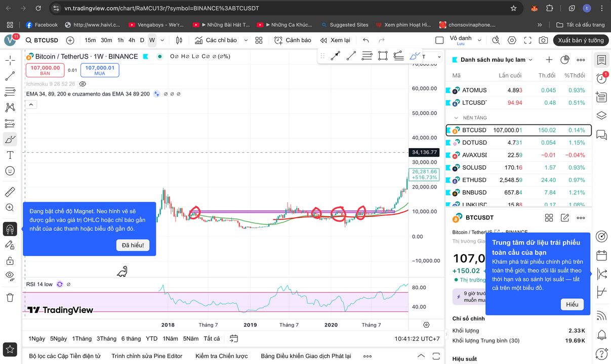Open Trình chỉnh sửa Pine Editor
This screenshot has width=611, height=364.
click(147, 356)
